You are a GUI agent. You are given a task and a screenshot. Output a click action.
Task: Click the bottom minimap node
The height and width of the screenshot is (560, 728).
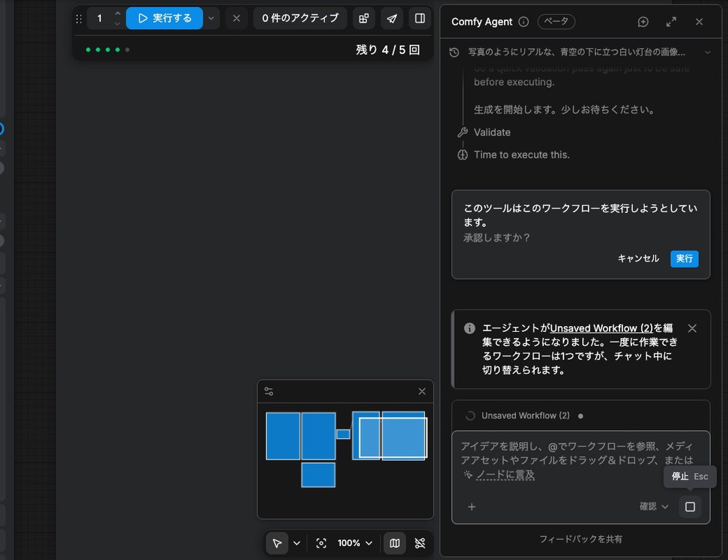[318, 474]
